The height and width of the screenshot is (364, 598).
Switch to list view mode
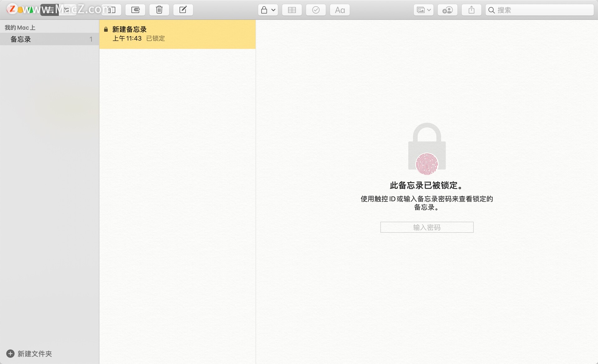49,10
